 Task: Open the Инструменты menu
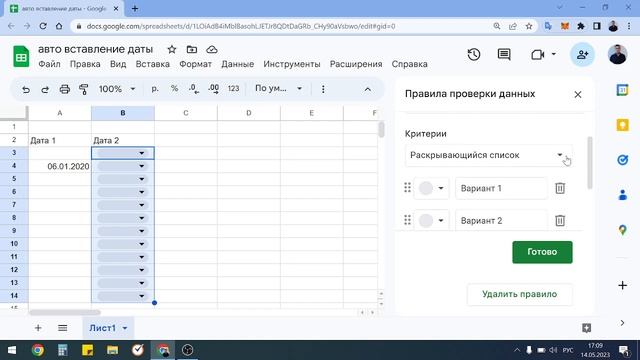pyautogui.click(x=292, y=64)
